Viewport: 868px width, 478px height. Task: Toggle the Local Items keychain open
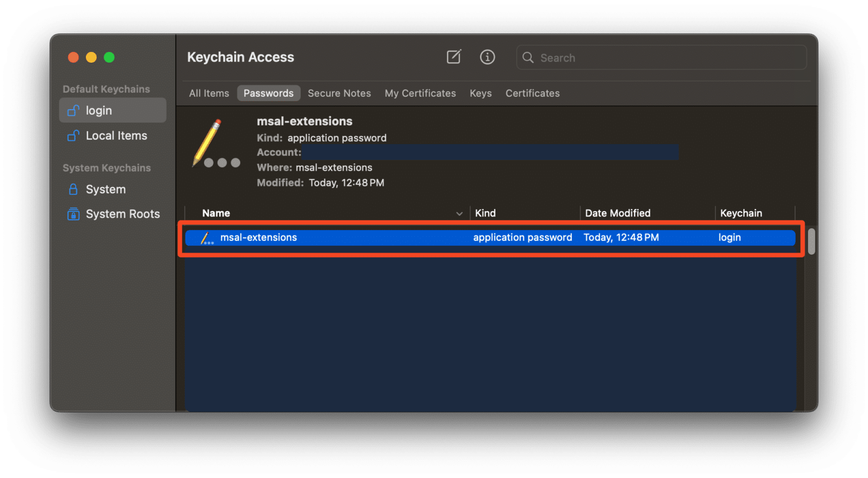(73, 136)
